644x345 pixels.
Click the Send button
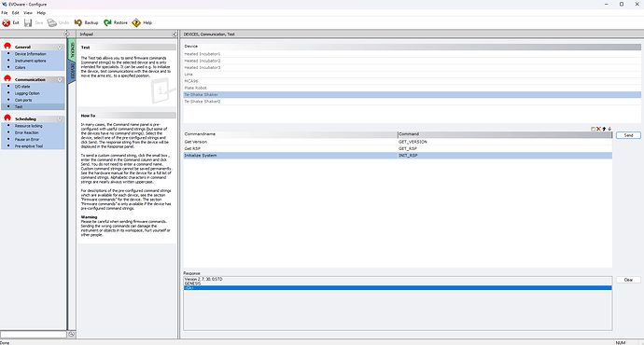pyautogui.click(x=628, y=135)
